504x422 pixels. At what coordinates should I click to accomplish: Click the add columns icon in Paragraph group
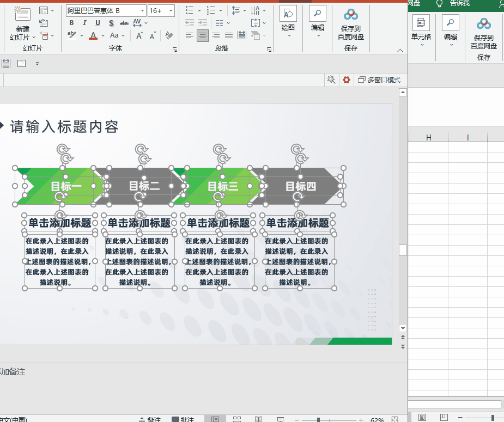coord(219,23)
